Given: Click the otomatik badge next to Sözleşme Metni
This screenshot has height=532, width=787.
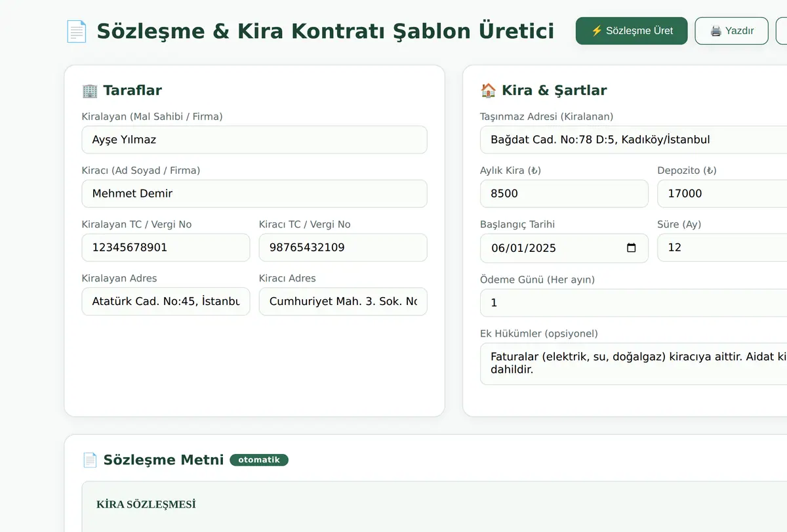Looking at the screenshot, I should pos(259,460).
